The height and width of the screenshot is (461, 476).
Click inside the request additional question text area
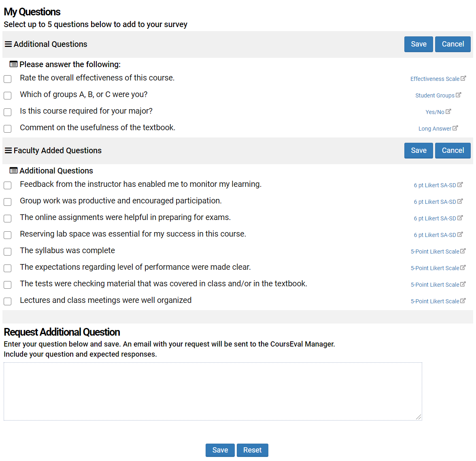tap(212, 391)
